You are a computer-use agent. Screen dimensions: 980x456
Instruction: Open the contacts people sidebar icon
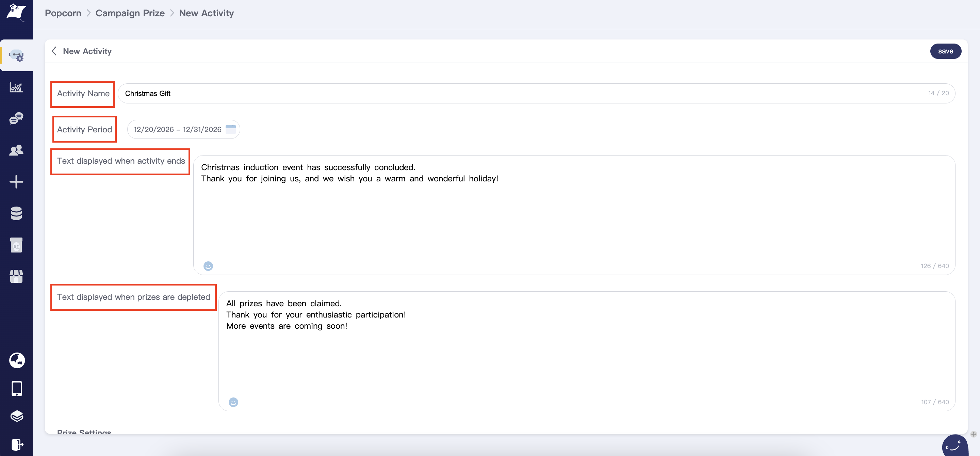(x=16, y=150)
